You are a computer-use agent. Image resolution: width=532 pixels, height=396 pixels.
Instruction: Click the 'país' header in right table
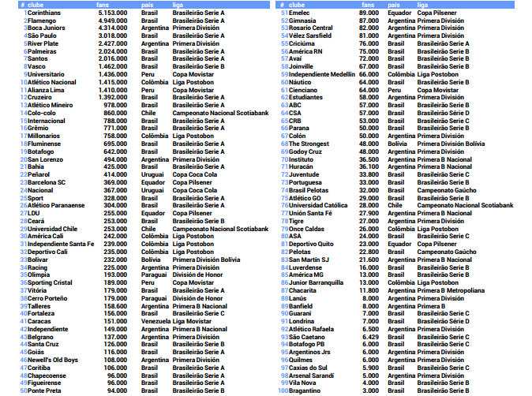pyautogui.click(x=399, y=5)
